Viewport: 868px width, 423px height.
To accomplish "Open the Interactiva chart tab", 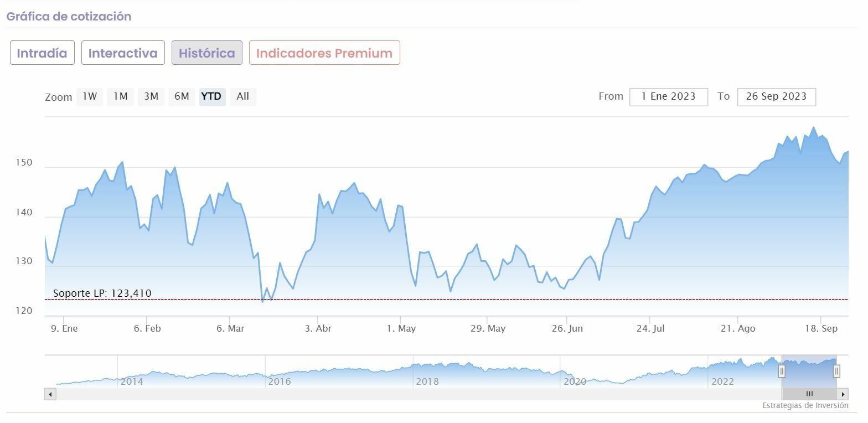I will point(123,53).
